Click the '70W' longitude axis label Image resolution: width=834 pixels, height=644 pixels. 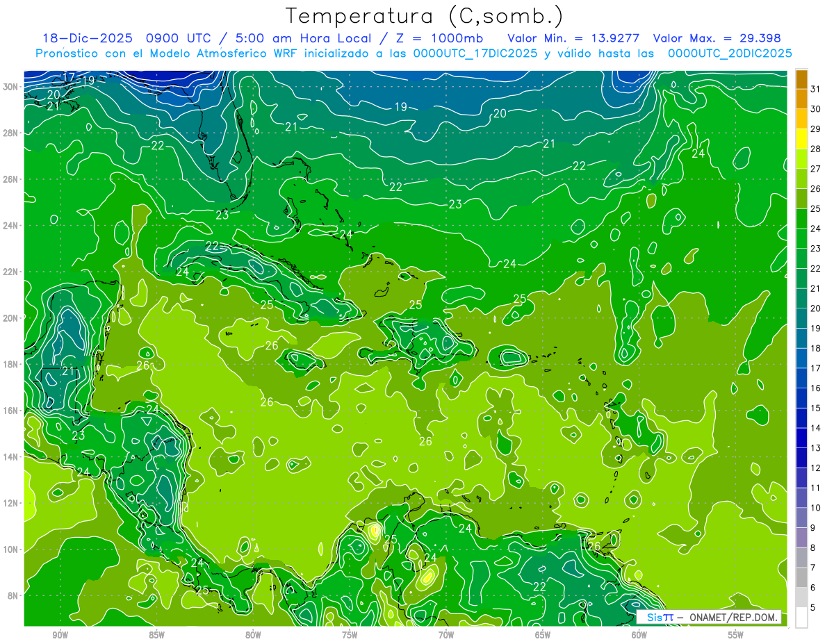tap(446, 635)
